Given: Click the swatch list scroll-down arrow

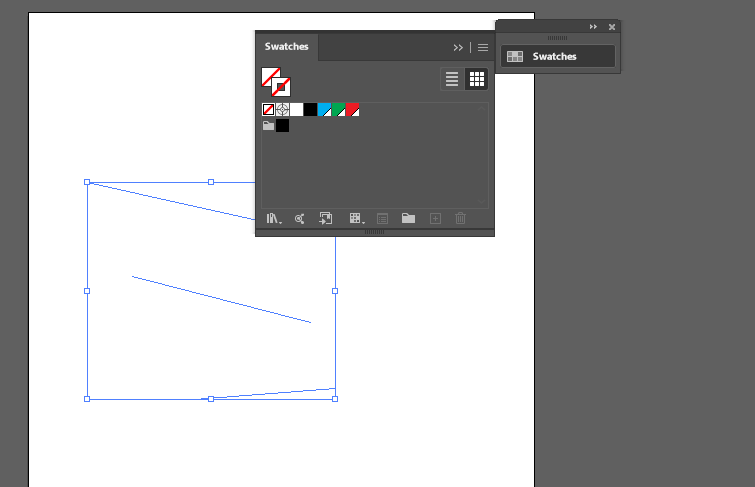Looking at the screenshot, I should point(482,201).
